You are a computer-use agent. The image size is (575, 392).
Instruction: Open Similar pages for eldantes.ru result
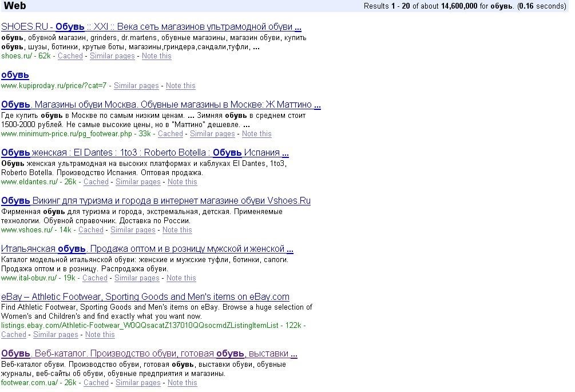pos(138,181)
